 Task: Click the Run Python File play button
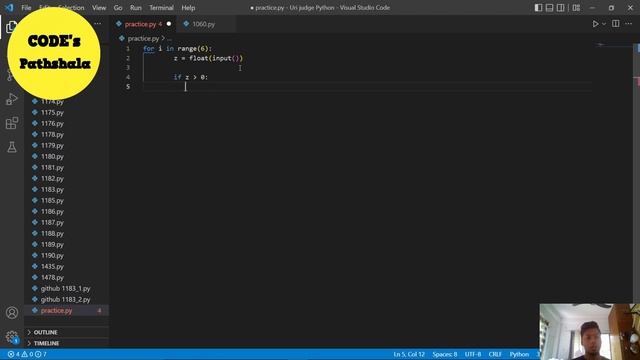[x=596, y=24]
